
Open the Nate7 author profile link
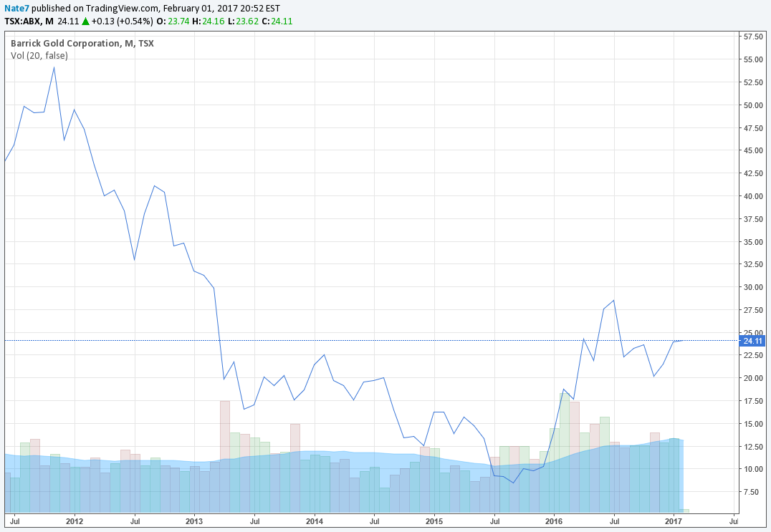(16, 9)
